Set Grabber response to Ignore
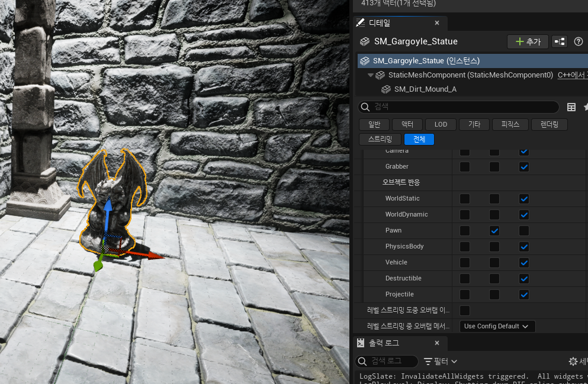Viewport: 588px width, 384px height. coord(465,167)
